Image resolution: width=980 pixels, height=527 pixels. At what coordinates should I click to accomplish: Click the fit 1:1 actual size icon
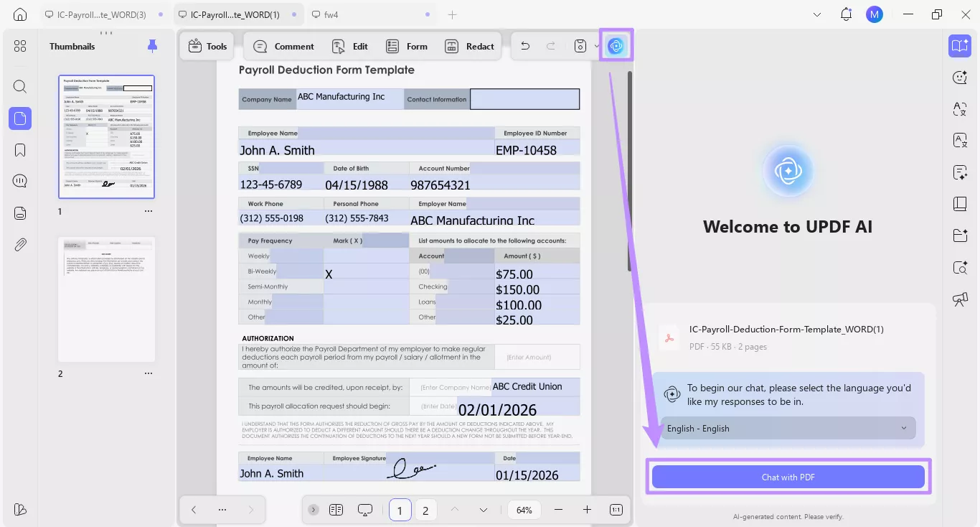[616, 510]
